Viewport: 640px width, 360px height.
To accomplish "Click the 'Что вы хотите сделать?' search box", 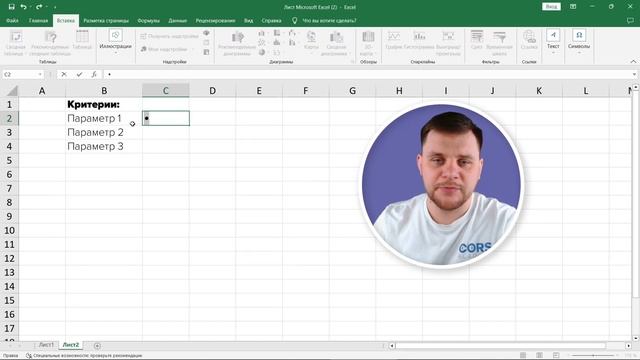I will point(329,20).
